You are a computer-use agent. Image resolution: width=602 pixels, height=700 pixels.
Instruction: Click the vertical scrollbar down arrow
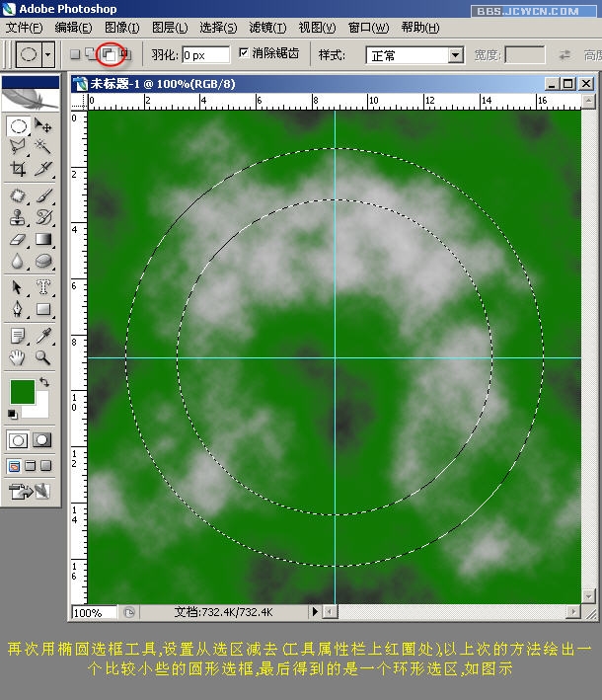pos(588,595)
